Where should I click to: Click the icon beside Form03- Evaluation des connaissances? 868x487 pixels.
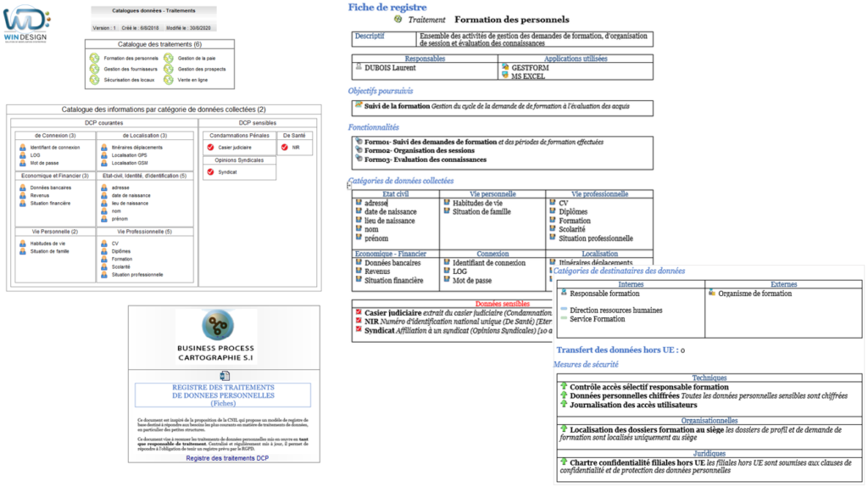[x=359, y=159]
